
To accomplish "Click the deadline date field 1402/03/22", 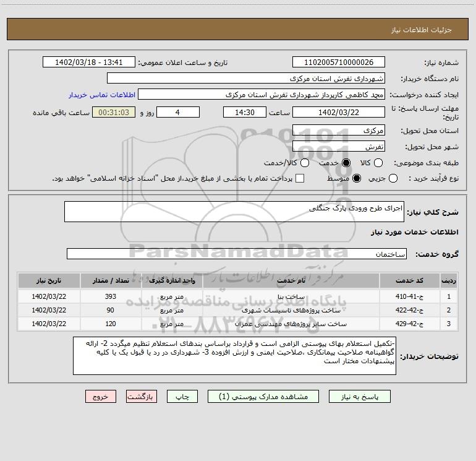I will pyautogui.click(x=339, y=112).
